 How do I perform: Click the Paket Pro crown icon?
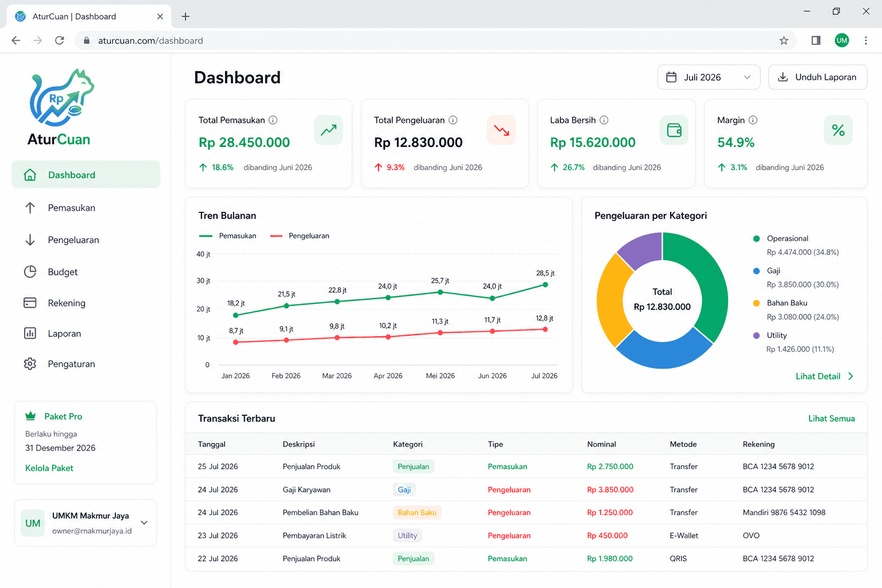[30, 416]
